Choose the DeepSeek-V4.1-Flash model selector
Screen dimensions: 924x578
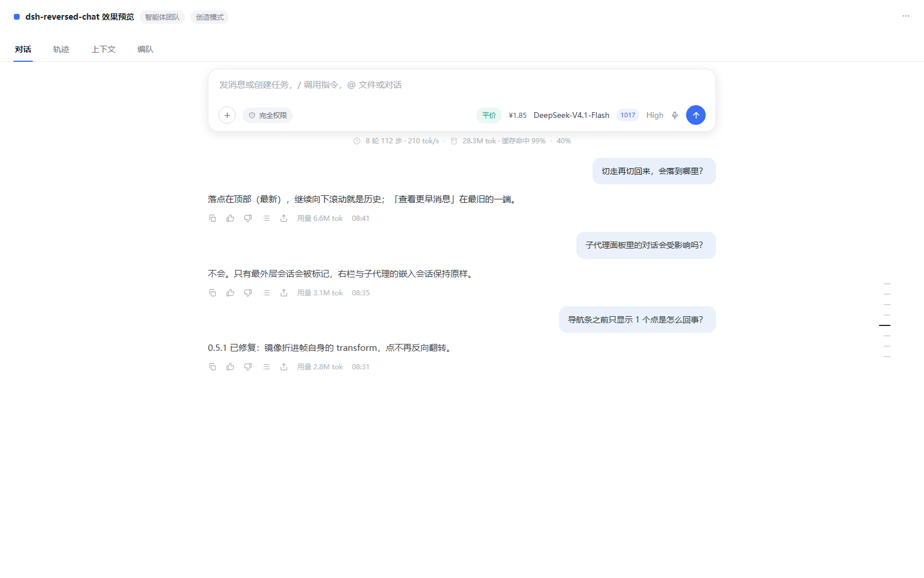[571, 115]
